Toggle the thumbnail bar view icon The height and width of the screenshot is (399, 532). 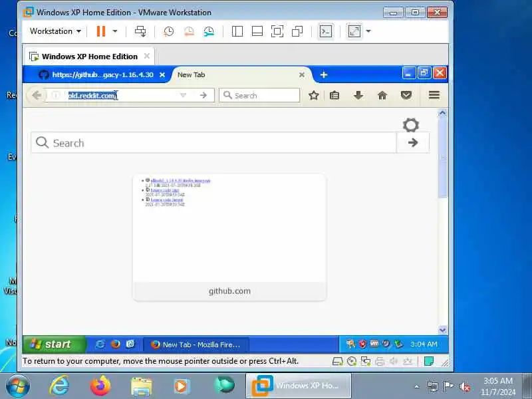(257, 31)
